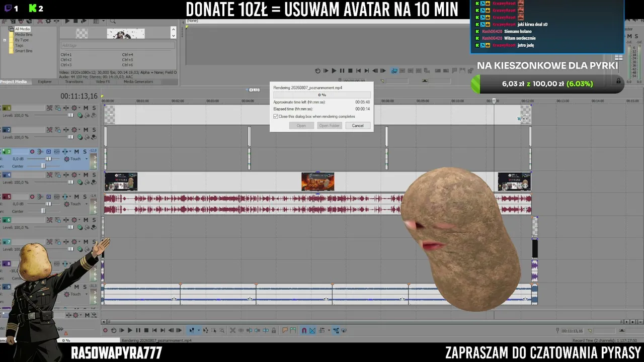Select the Smart Bins folder
644x362 pixels.
click(x=24, y=51)
